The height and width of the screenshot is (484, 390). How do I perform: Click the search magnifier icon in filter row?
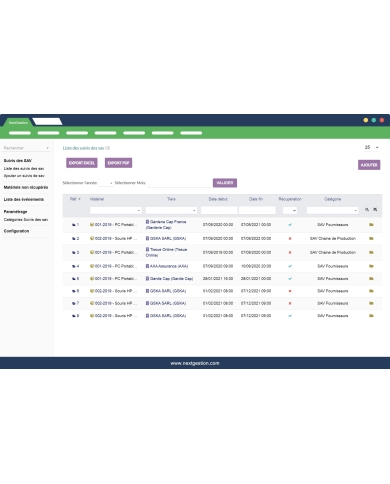tap(367, 210)
